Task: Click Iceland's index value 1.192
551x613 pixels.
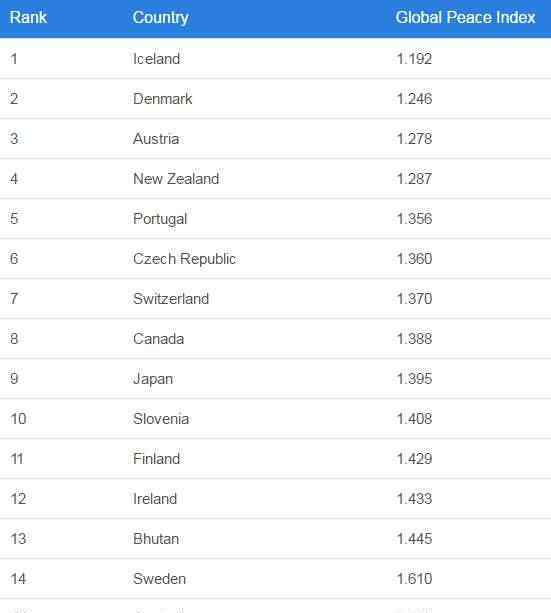Action: point(414,59)
